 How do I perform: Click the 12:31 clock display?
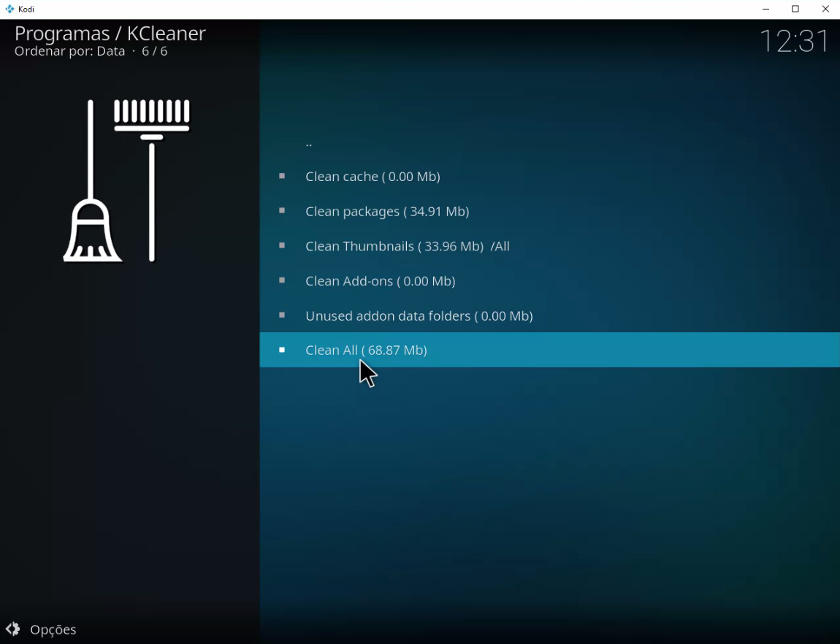pos(795,41)
